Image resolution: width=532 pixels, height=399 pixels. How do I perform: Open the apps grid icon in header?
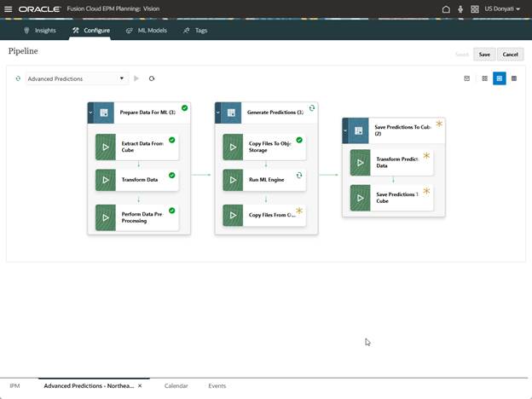point(475,9)
